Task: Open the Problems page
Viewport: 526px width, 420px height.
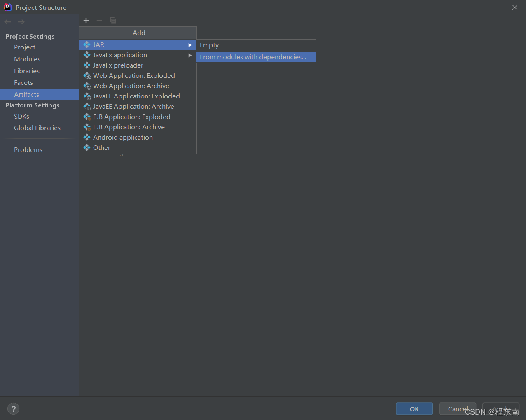Action: (x=39, y=150)
